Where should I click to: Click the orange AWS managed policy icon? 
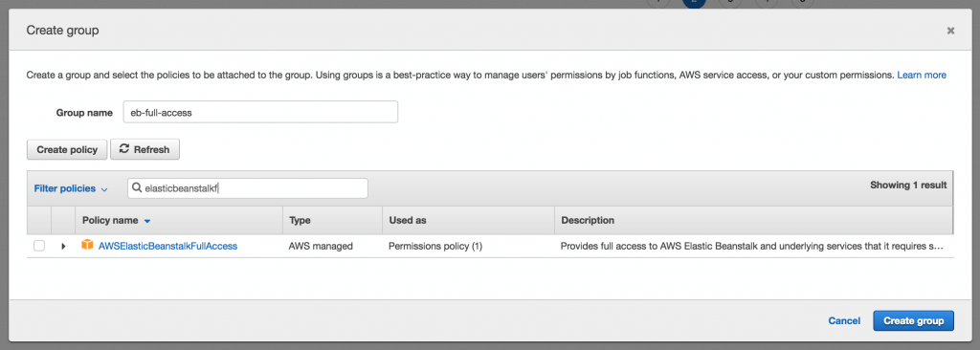87,246
